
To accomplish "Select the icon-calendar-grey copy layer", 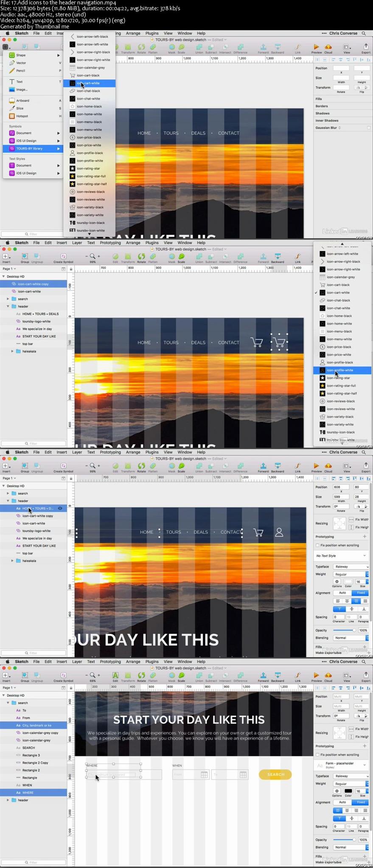I will [34, 732].
